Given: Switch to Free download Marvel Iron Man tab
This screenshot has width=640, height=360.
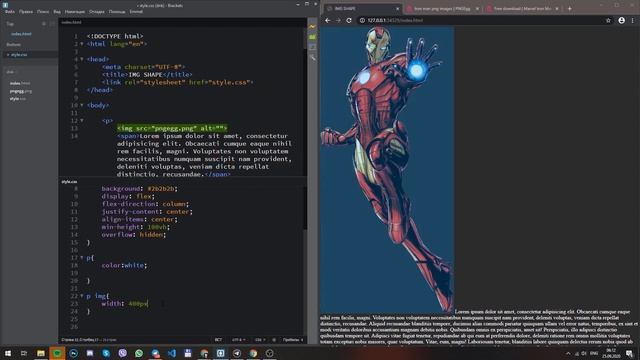Looking at the screenshot, I should (x=522, y=9).
